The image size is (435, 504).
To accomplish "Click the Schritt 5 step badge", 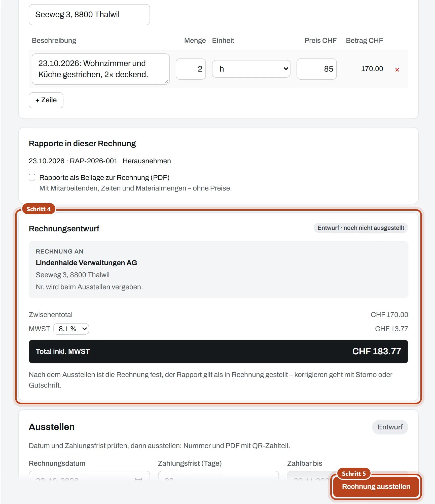I will (354, 474).
